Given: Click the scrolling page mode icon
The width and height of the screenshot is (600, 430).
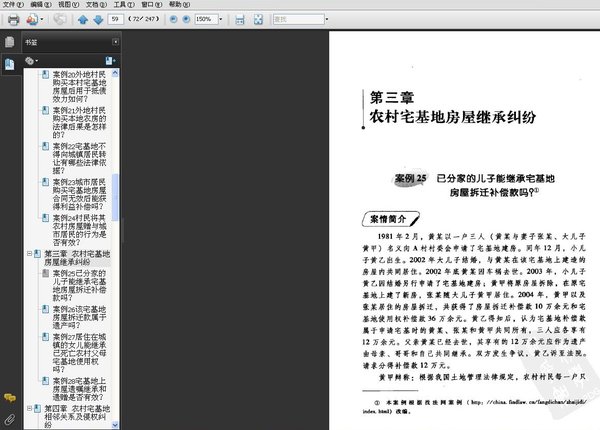Looking at the screenshot, I should click(x=240, y=19).
